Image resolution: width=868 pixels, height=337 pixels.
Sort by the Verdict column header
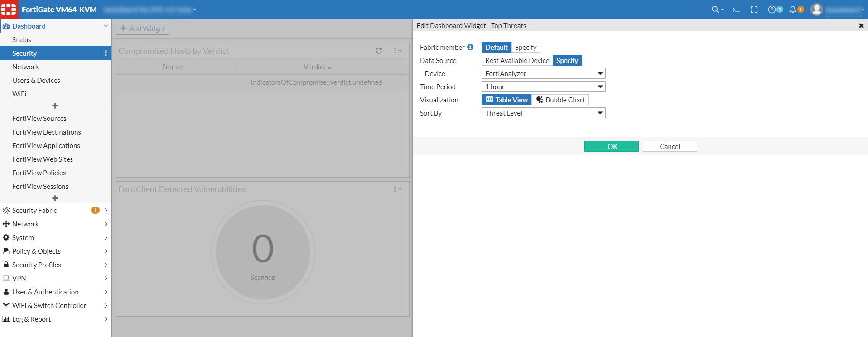click(x=323, y=67)
